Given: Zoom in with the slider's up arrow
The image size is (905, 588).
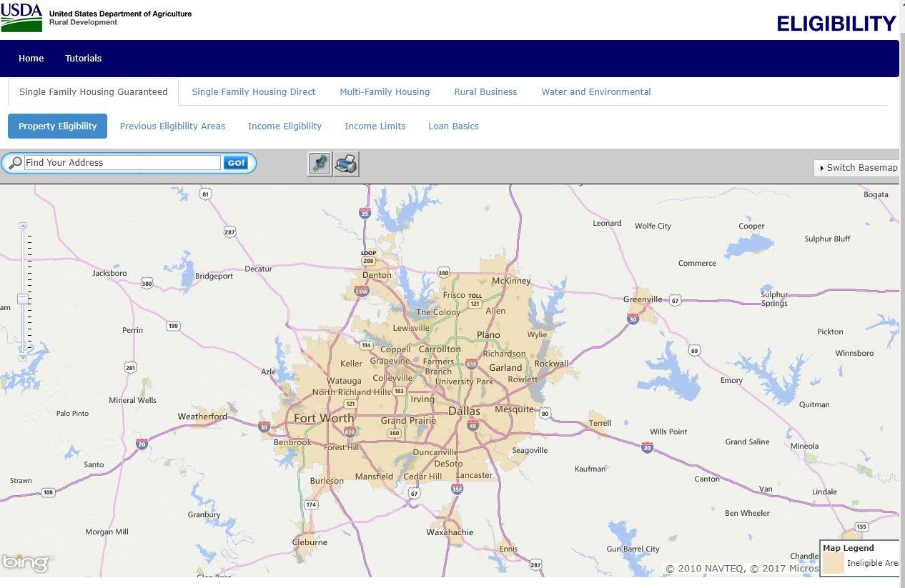Looking at the screenshot, I should tap(23, 226).
